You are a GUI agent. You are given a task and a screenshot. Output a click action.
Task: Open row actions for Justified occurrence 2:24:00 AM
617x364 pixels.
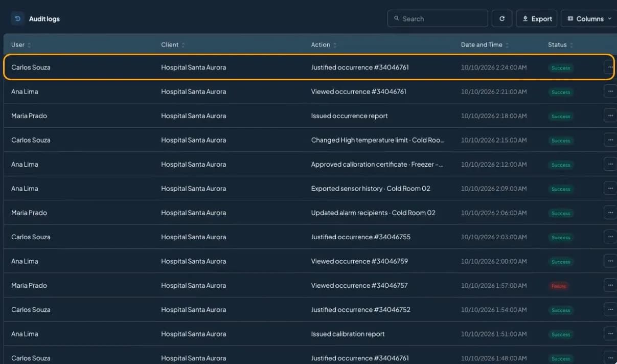[610, 67]
